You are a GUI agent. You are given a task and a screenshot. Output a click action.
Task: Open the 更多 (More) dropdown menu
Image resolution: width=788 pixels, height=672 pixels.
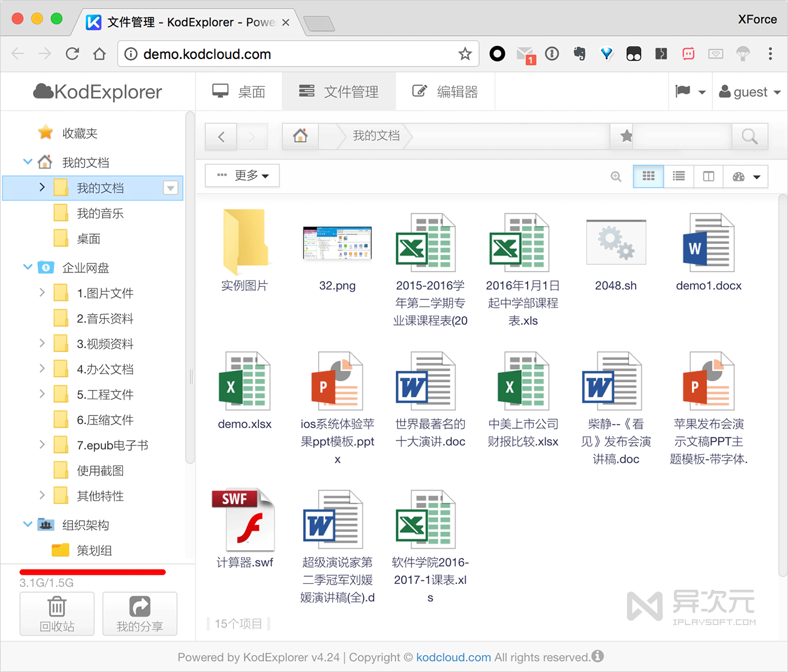tap(242, 175)
